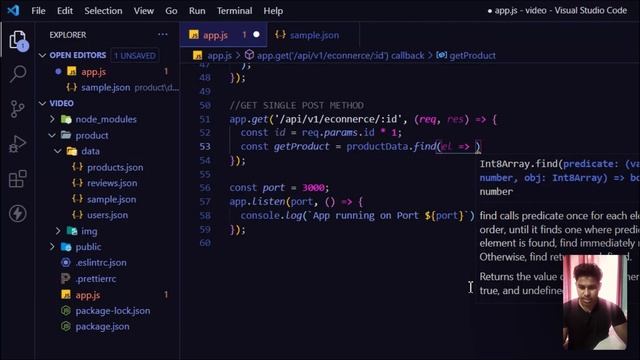Click the JSON braces icon on sample.json tab
640x360 pixels.
pyautogui.click(x=280, y=35)
